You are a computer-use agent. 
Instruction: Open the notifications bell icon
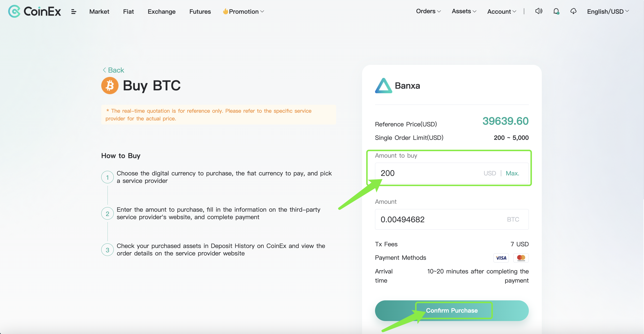click(x=556, y=11)
